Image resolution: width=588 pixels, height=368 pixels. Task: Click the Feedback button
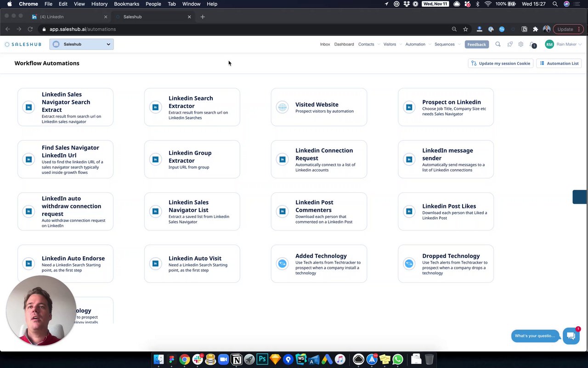[x=476, y=44]
